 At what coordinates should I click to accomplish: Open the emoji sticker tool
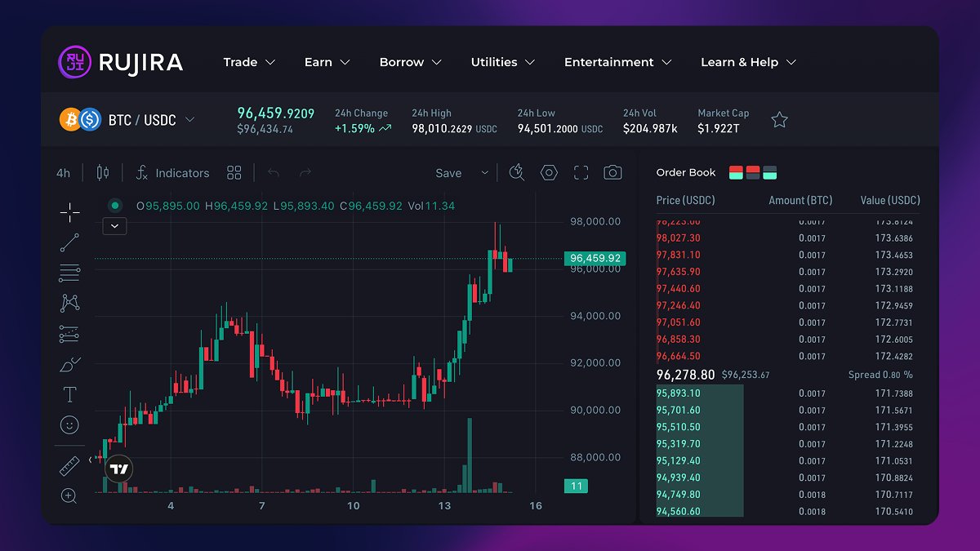click(69, 424)
